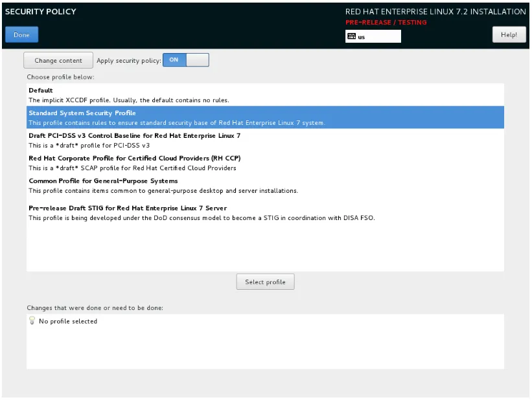The width and height of the screenshot is (532, 400).
Task: Turn off the Apply security policy switch
Action: pyautogui.click(x=185, y=60)
